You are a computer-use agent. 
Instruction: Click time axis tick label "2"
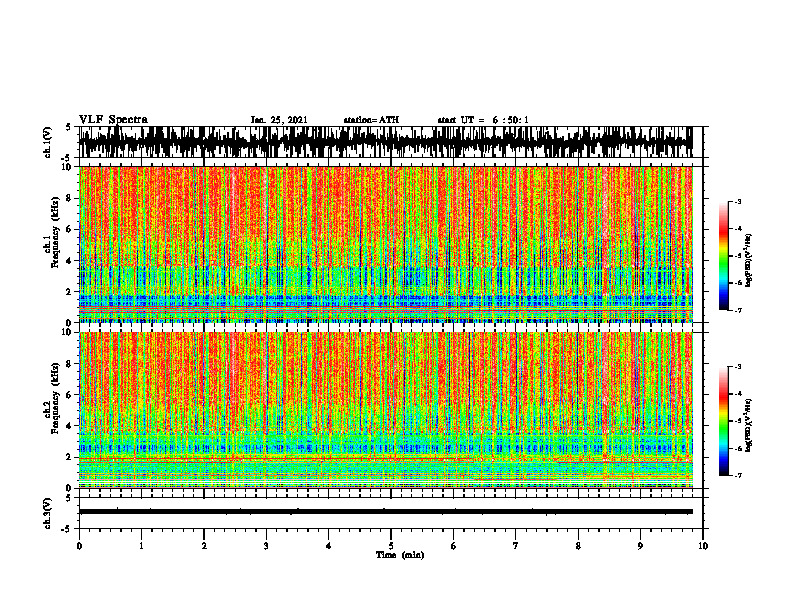point(204,546)
